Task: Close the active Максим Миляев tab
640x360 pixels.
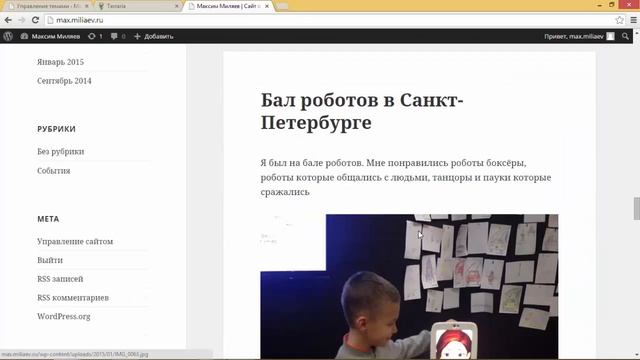Action: pyautogui.click(x=267, y=6)
